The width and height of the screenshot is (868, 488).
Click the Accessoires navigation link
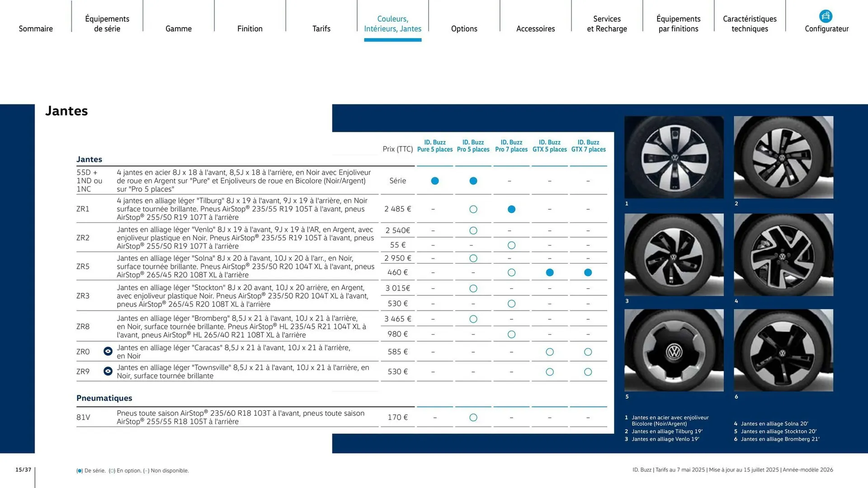535,28
